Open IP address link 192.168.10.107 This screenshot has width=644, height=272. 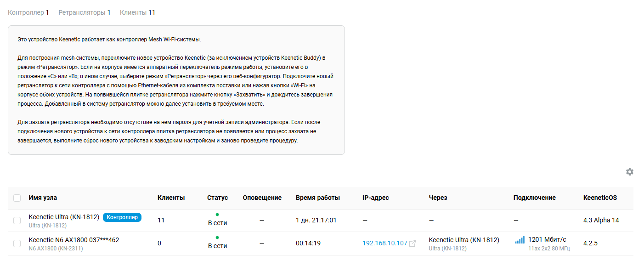(x=385, y=244)
